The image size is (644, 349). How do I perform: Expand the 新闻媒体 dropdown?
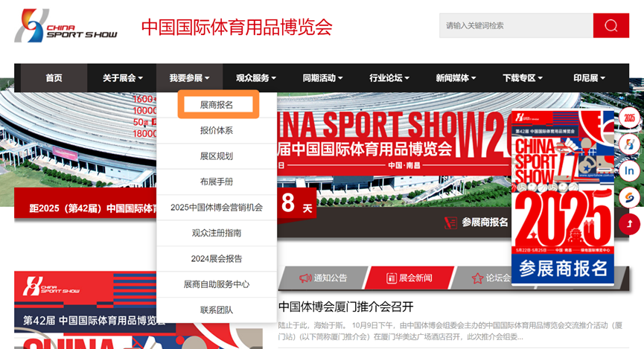[456, 77]
